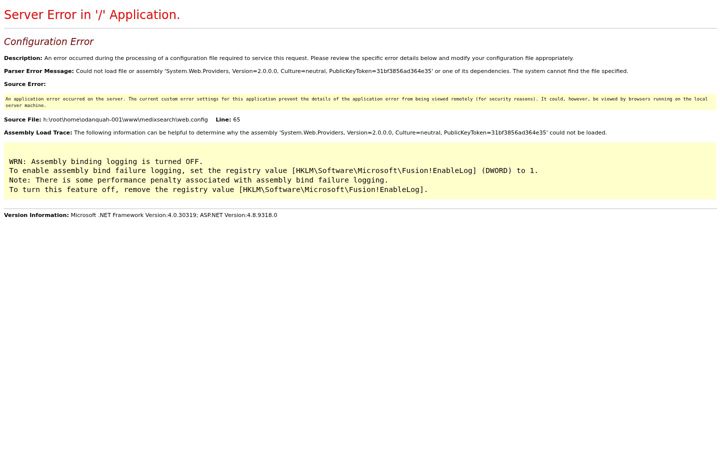Click the bold 'Description:' label
The width and height of the screenshot is (720, 450).
[23, 58]
